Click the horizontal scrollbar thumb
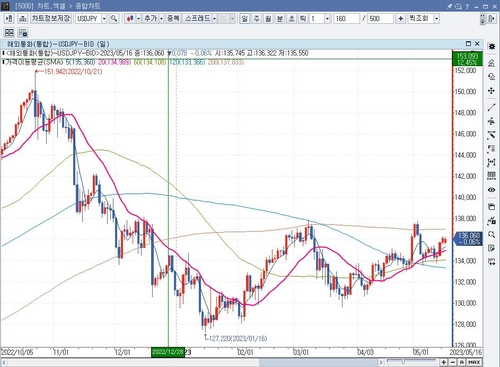The width and height of the screenshot is (500, 367). point(318,362)
